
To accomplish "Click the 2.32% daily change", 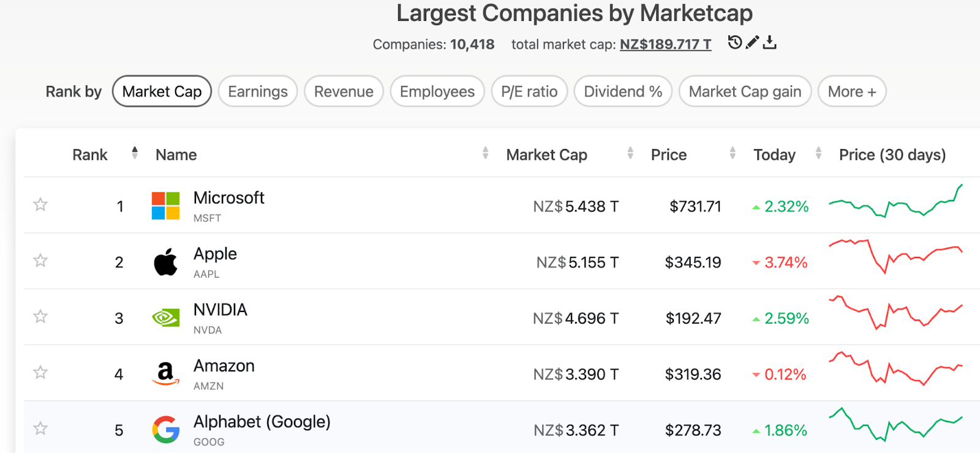I will pos(781,207).
